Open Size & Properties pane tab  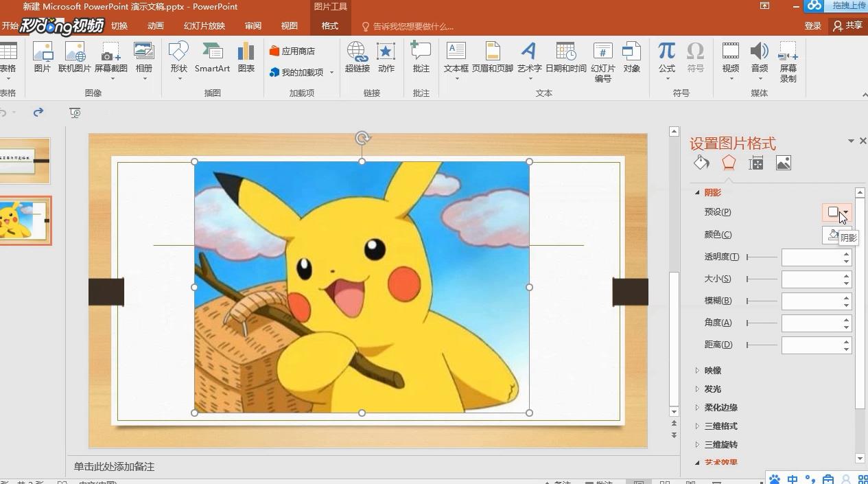[x=756, y=163]
